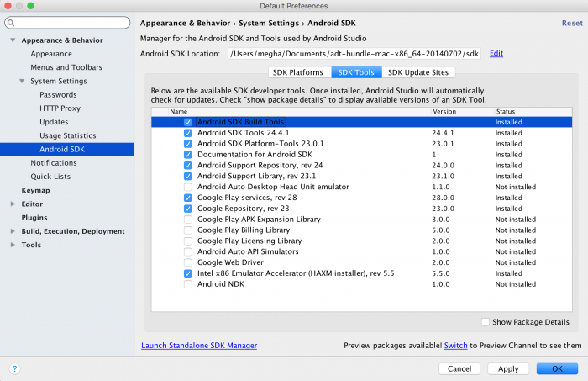Open Usage Statistics settings
Screen dimensions: 588x381
(x=68, y=135)
